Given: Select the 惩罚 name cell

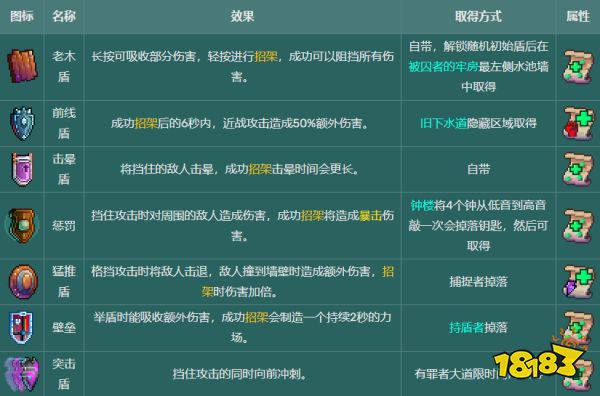Looking at the screenshot, I should [64, 225].
